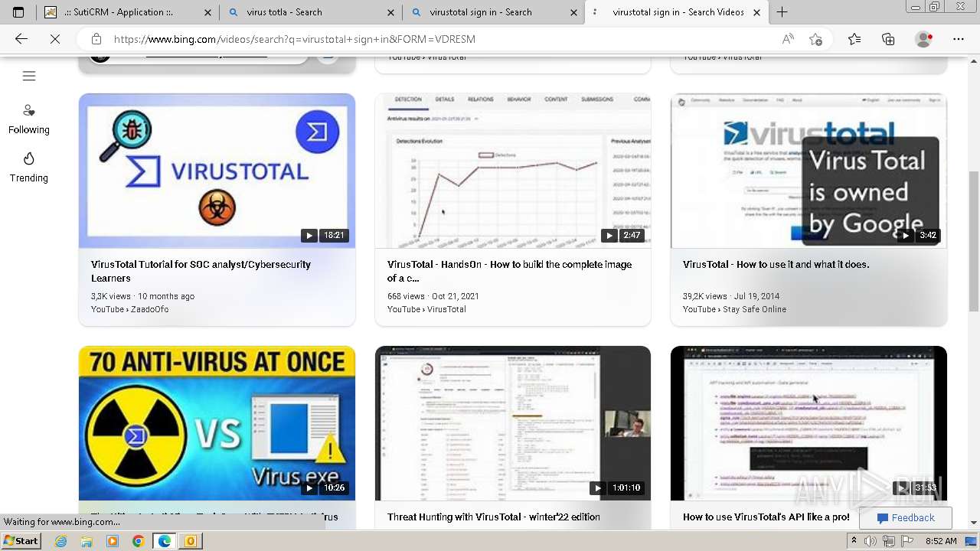View site information lock icon
The height and width of the screenshot is (551, 980).
tap(96, 39)
